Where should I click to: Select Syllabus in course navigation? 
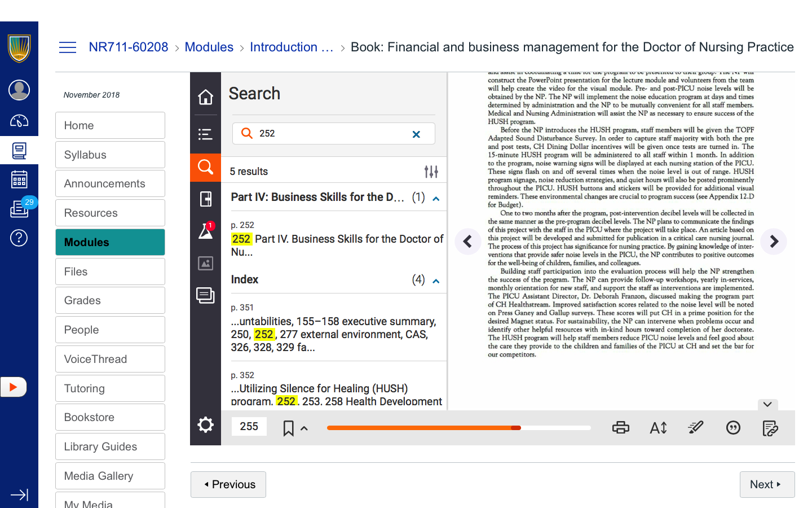pyautogui.click(x=110, y=155)
